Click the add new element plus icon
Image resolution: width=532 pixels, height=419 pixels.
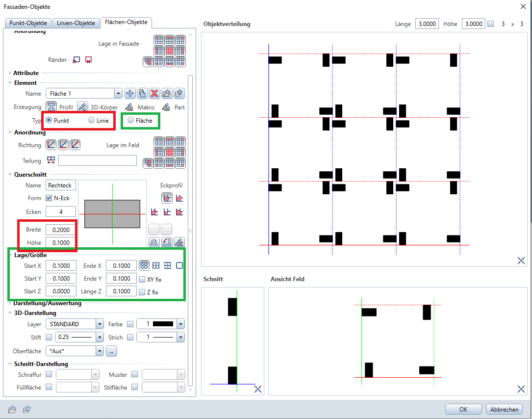pos(130,94)
